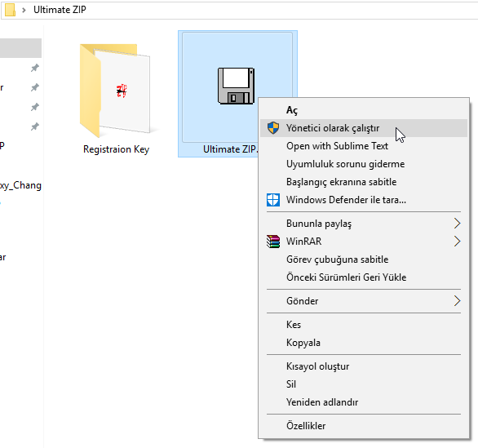
Task: Click the Windows Defender shield icon
Action: click(x=273, y=200)
